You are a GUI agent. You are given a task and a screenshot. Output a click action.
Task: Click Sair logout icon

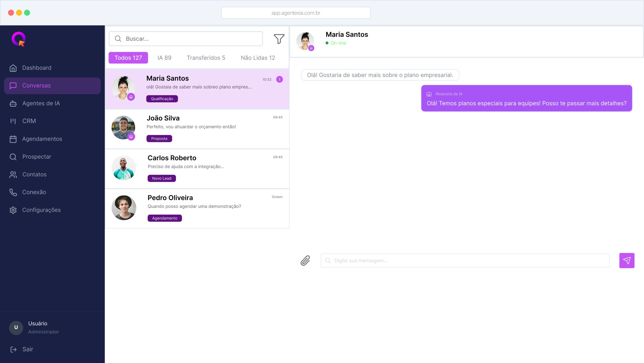14,349
